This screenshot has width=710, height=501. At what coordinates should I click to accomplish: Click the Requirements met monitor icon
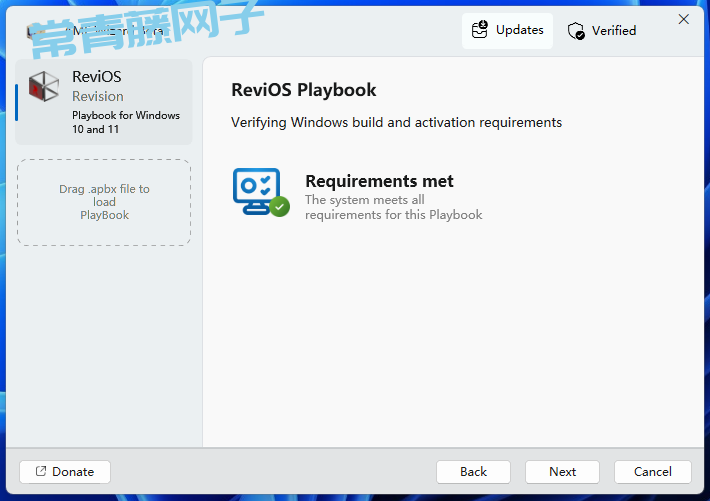pyautogui.click(x=256, y=187)
